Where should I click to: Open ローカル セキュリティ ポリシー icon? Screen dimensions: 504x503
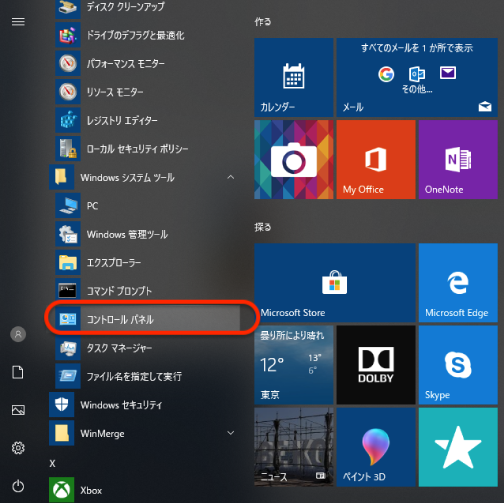tap(68, 149)
